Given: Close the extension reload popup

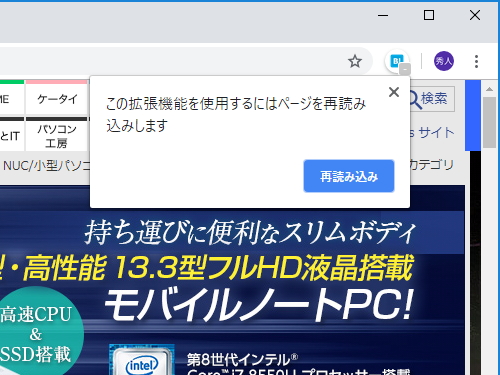Looking at the screenshot, I should pos(394,92).
